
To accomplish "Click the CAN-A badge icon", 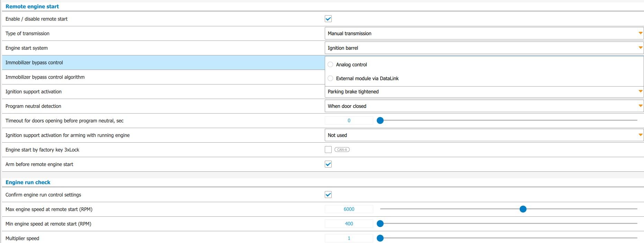I will click(x=342, y=150).
